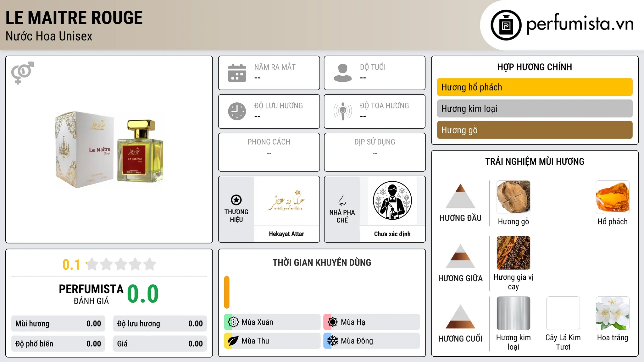Click the NĂM RA MẮT label

tap(275, 67)
